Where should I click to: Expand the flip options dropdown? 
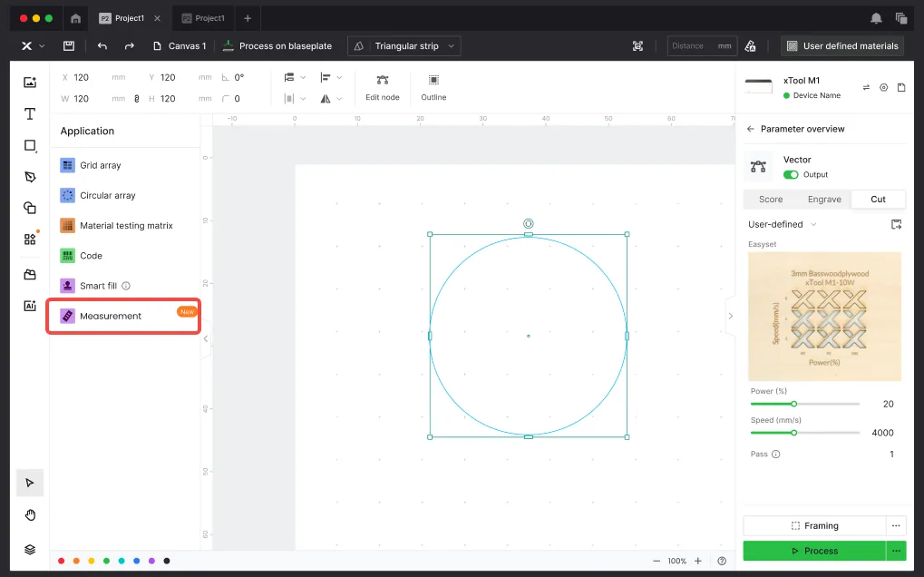(x=339, y=99)
